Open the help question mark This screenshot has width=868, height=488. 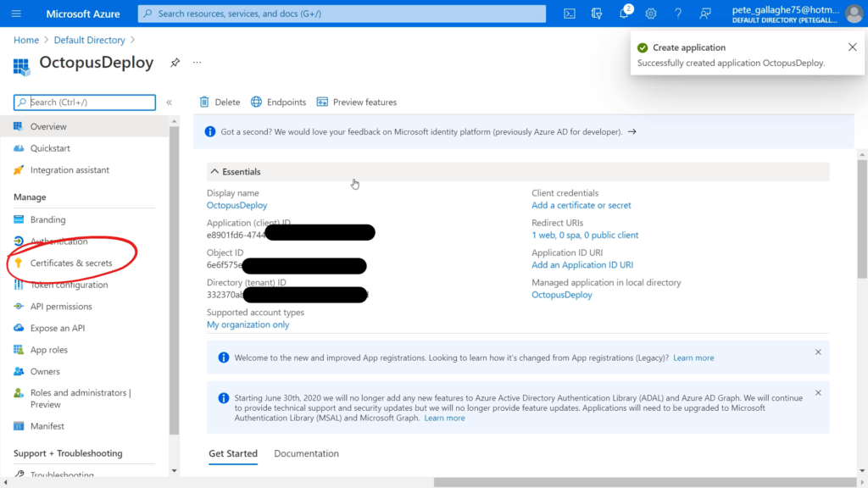(677, 14)
